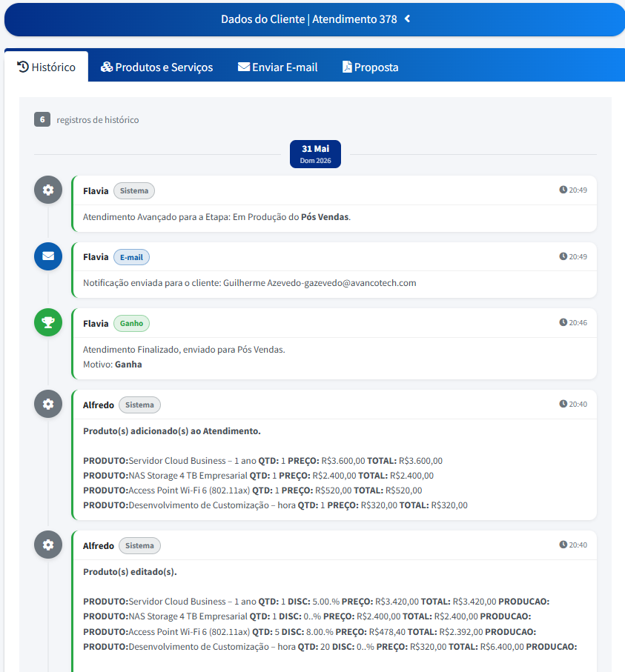Click the Ganho badge next to Flavia

click(131, 324)
